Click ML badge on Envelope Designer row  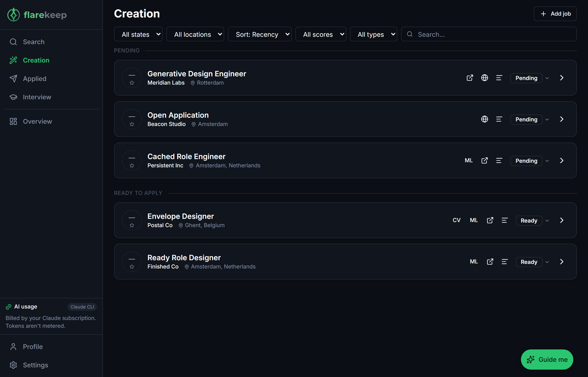point(474,220)
